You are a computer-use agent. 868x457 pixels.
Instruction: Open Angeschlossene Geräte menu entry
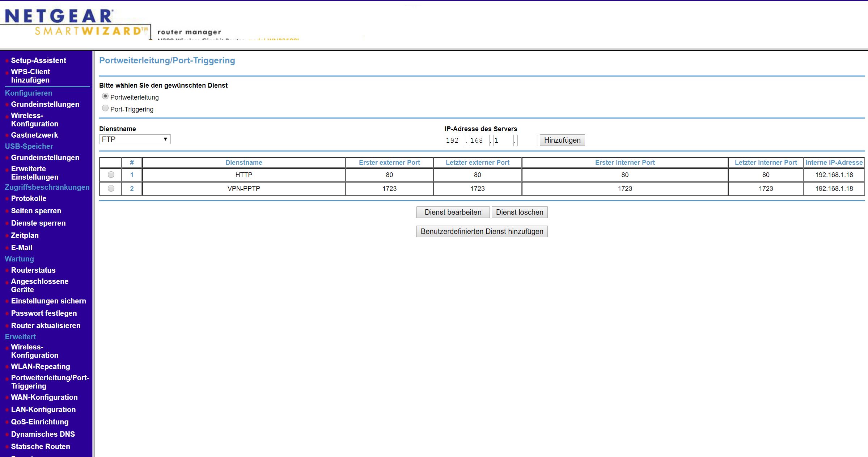click(39, 285)
